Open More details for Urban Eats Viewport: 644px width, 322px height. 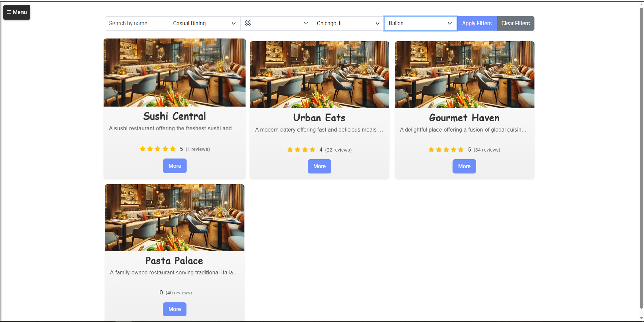pyautogui.click(x=319, y=166)
